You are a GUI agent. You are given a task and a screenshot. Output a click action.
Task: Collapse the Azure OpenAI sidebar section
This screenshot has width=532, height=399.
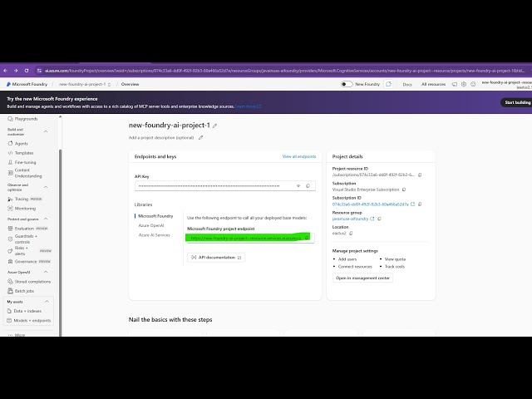point(46,272)
